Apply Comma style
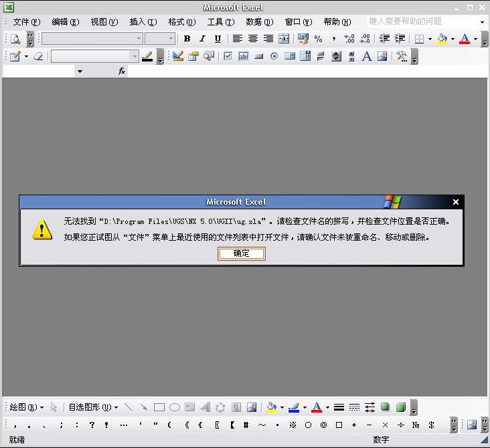 point(334,39)
